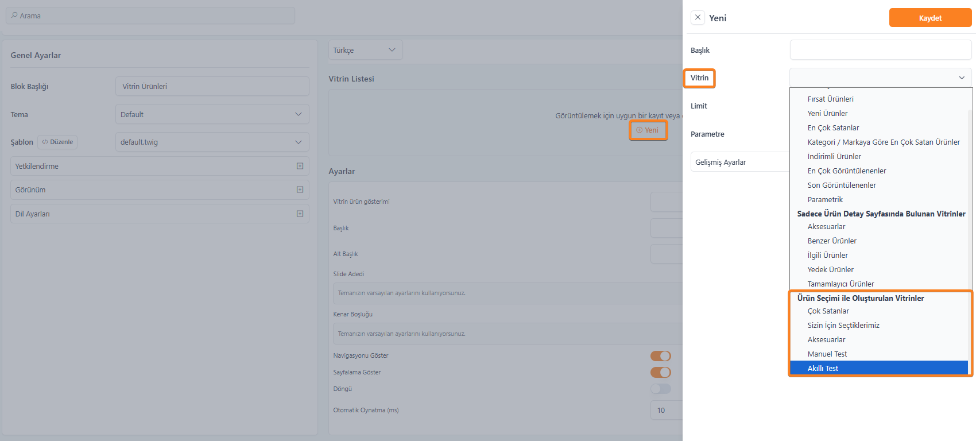Close the Yeni side panel
Viewport: 980px width, 441px height.
pos(698,18)
